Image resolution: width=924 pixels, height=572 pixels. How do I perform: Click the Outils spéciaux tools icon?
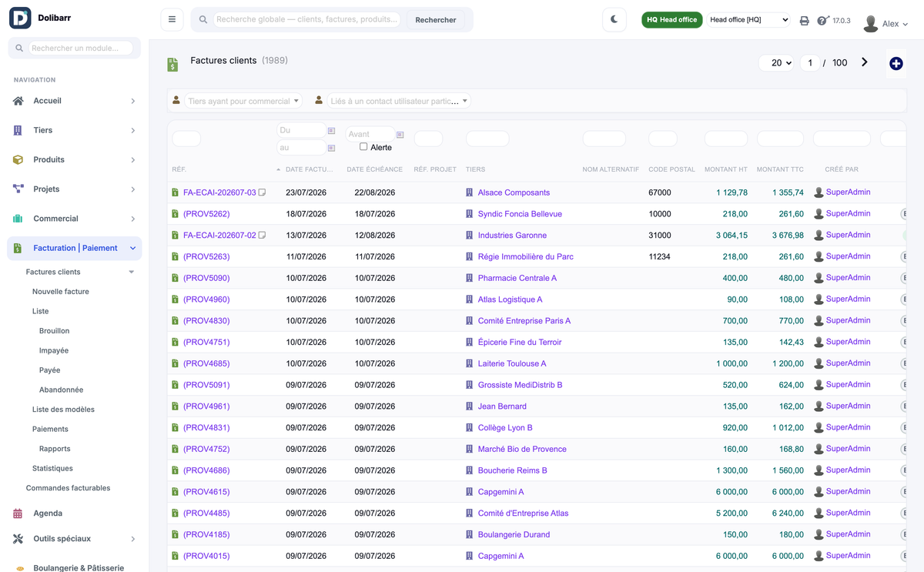18,539
